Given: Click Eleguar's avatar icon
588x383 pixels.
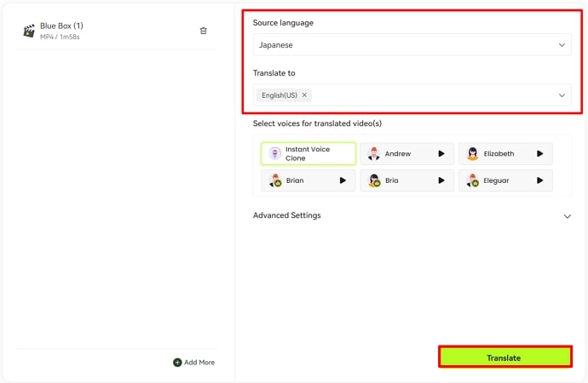Looking at the screenshot, I should (x=473, y=180).
